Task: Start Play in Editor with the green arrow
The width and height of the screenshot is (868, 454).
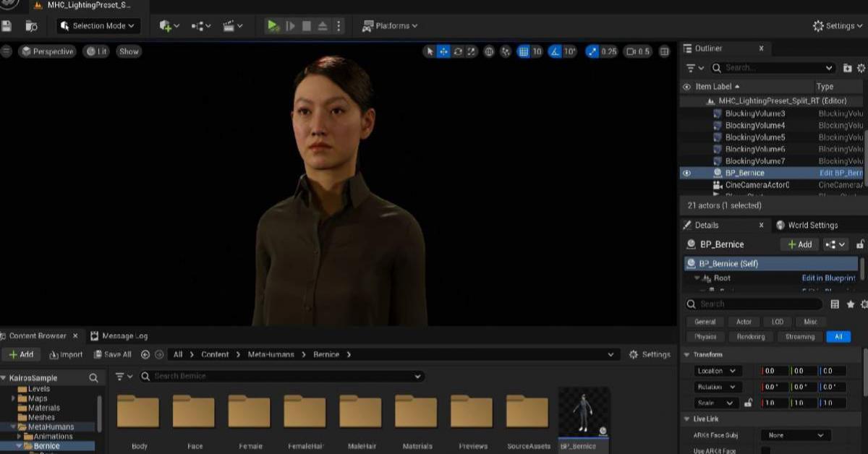Action: point(273,25)
